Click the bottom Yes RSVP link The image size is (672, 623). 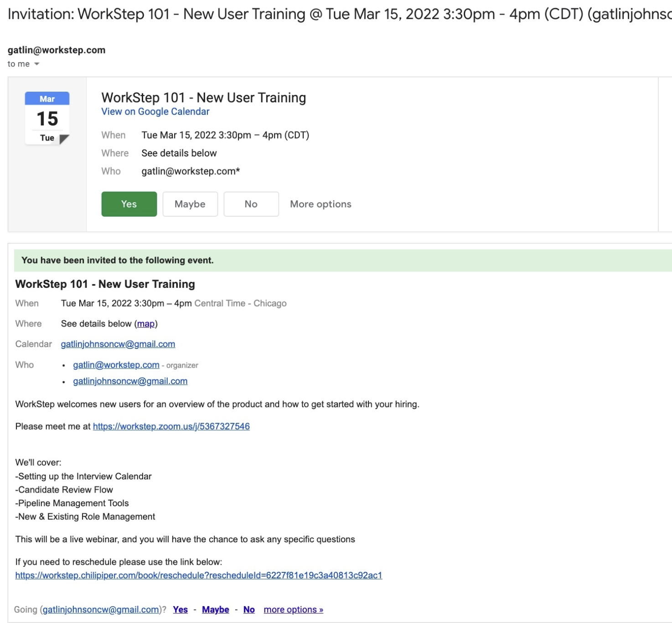[x=181, y=610]
